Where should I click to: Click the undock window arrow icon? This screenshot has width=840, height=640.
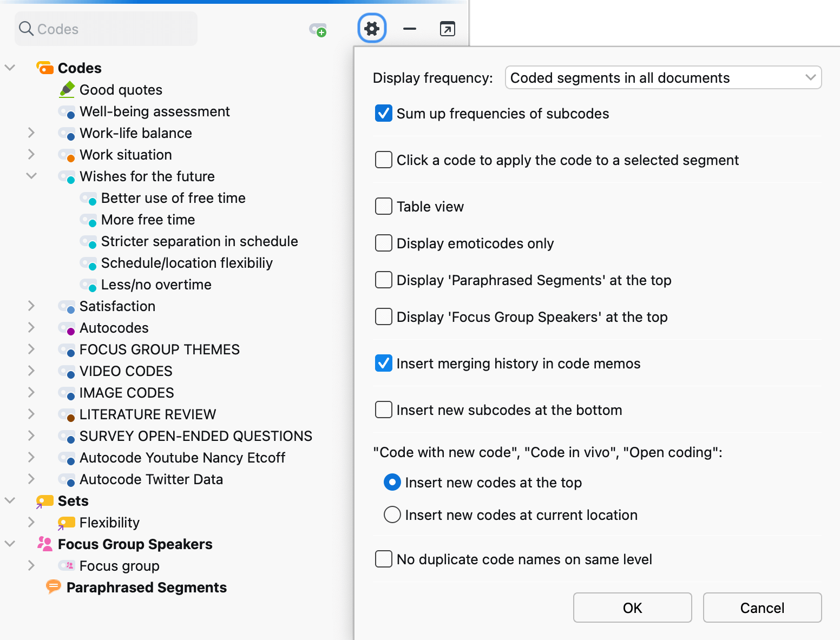(x=448, y=29)
